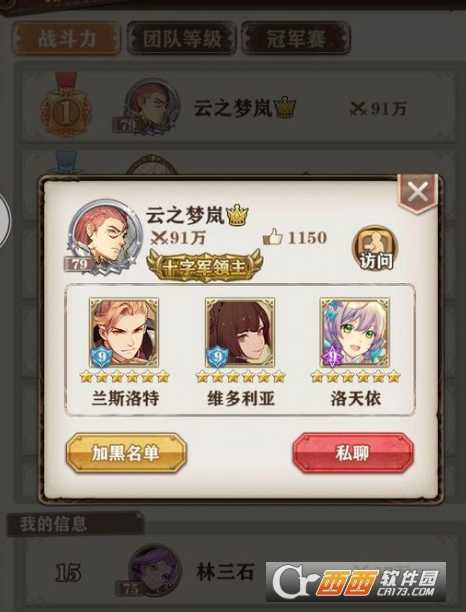Tap the gold crown beside popup name
Screen dimensions: 466x612
point(237,214)
